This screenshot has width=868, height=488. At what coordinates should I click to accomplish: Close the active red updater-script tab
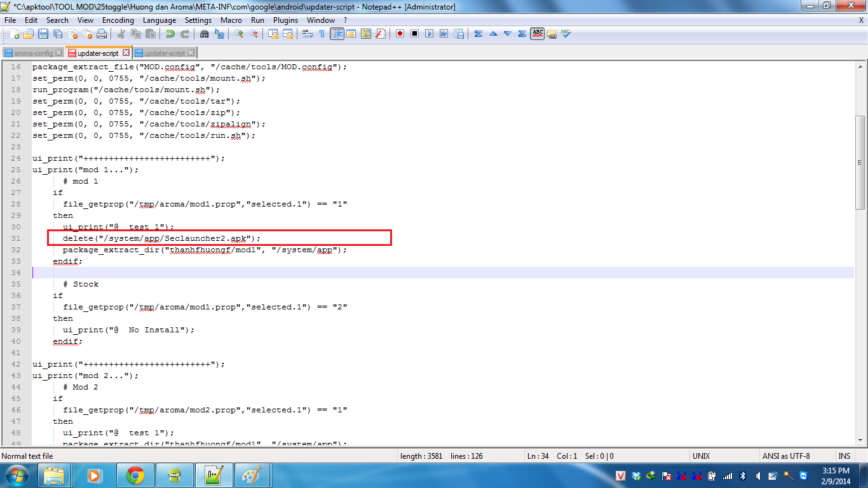tap(126, 53)
